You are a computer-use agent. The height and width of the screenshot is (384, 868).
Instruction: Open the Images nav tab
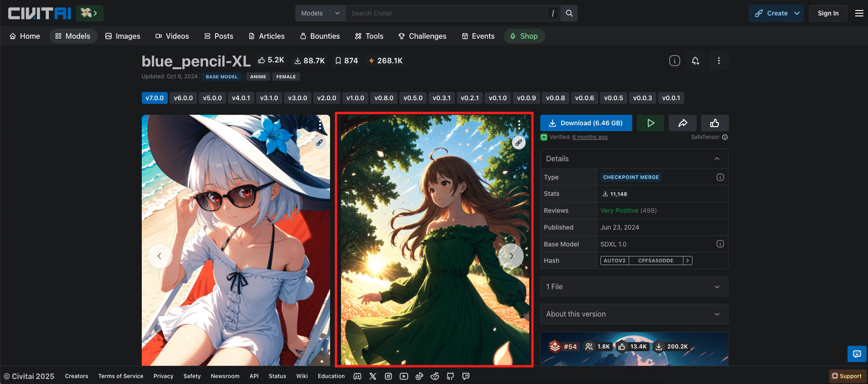[123, 36]
